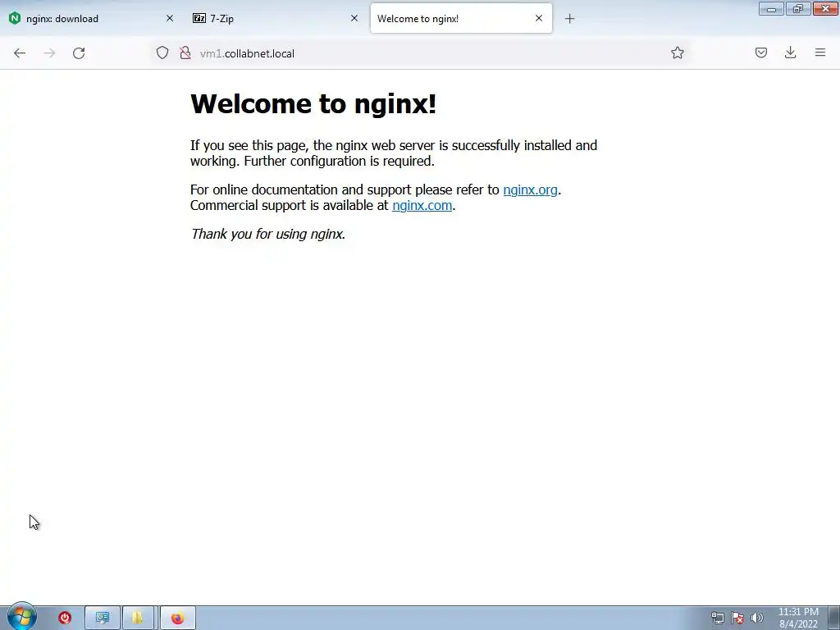
Task: Click the Welcome to nginx! heading
Action: (x=313, y=103)
